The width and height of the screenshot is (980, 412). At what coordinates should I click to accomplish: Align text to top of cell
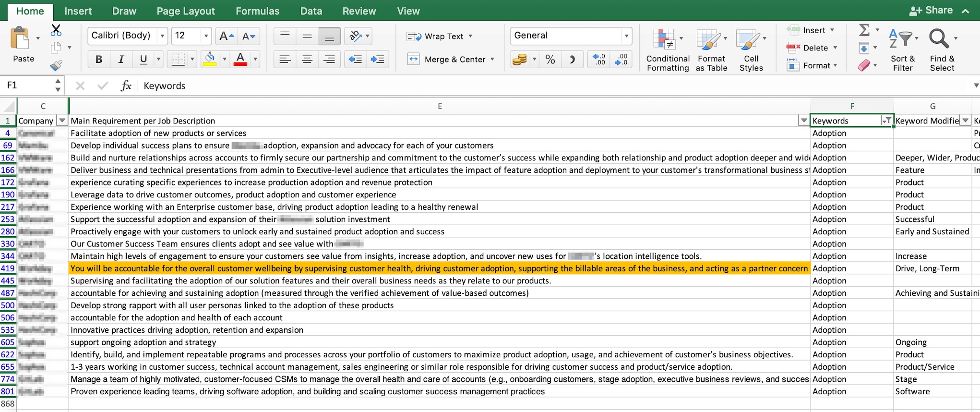pyautogui.click(x=285, y=36)
